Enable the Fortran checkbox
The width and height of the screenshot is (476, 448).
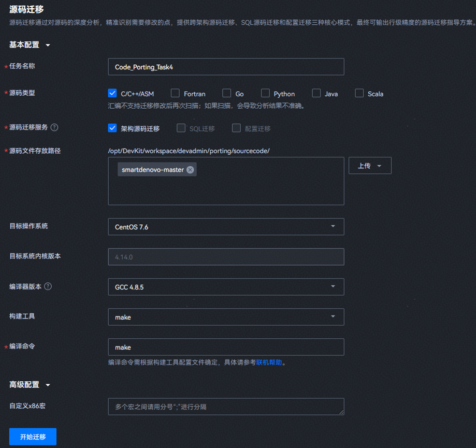coord(175,93)
